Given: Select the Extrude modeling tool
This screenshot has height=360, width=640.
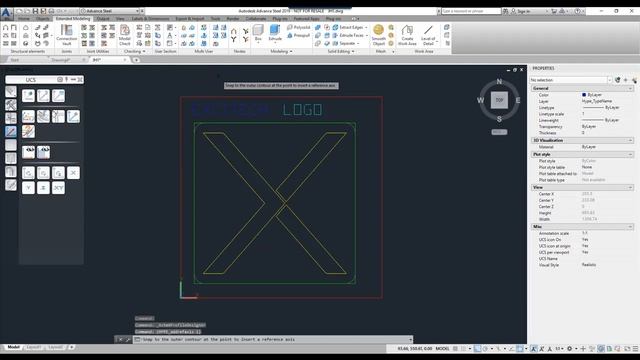Looking at the screenshot, I should pyautogui.click(x=275, y=33).
